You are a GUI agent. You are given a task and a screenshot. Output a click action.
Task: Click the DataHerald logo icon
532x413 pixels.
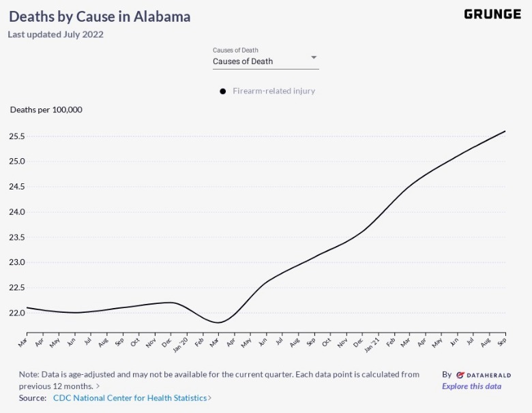(x=460, y=375)
